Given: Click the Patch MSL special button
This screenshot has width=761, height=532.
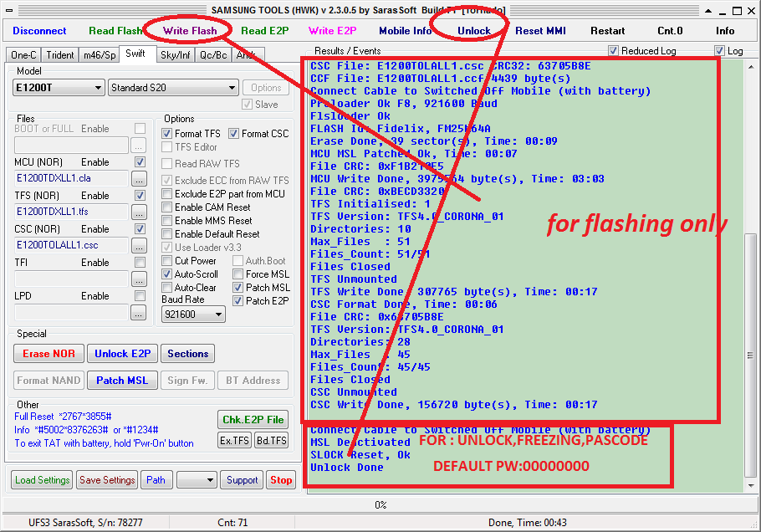Looking at the screenshot, I should pyautogui.click(x=122, y=381).
